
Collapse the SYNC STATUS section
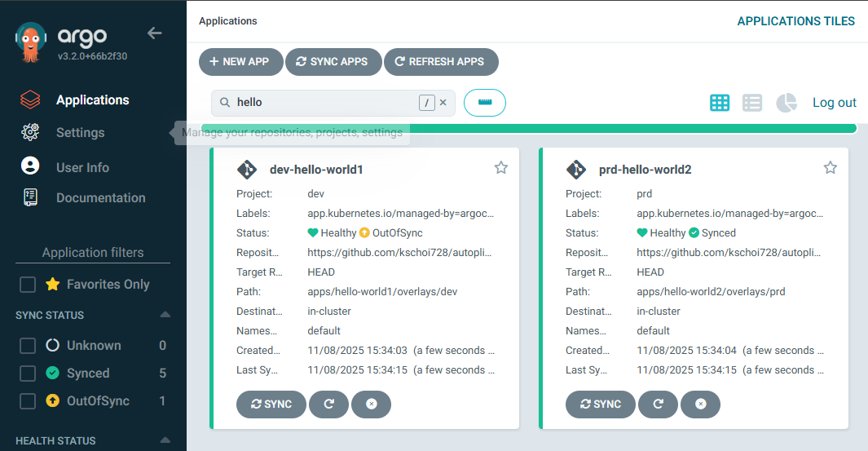click(x=165, y=315)
